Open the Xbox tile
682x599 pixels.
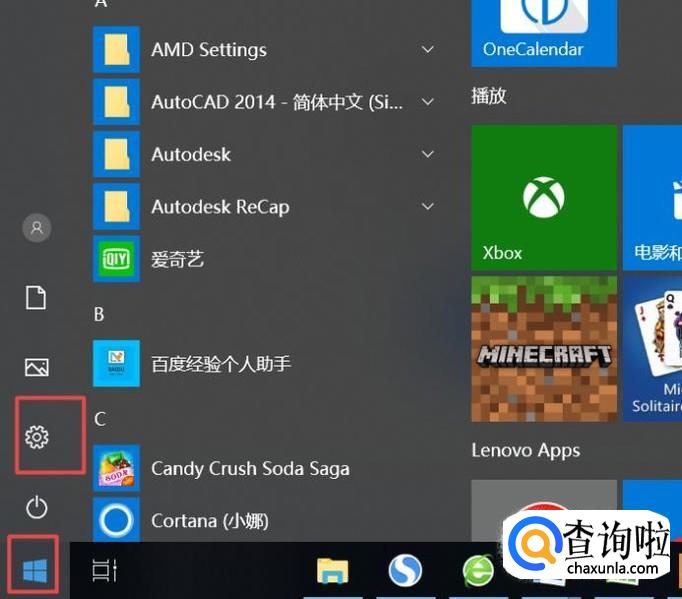[x=544, y=197]
